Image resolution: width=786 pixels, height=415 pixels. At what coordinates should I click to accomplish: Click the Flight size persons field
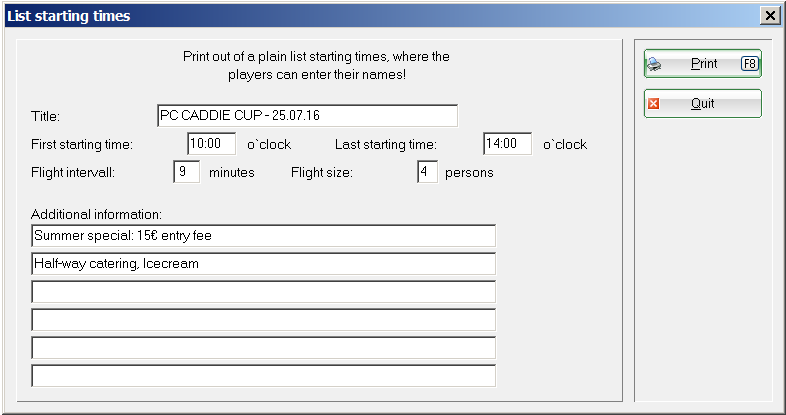(428, 172)
